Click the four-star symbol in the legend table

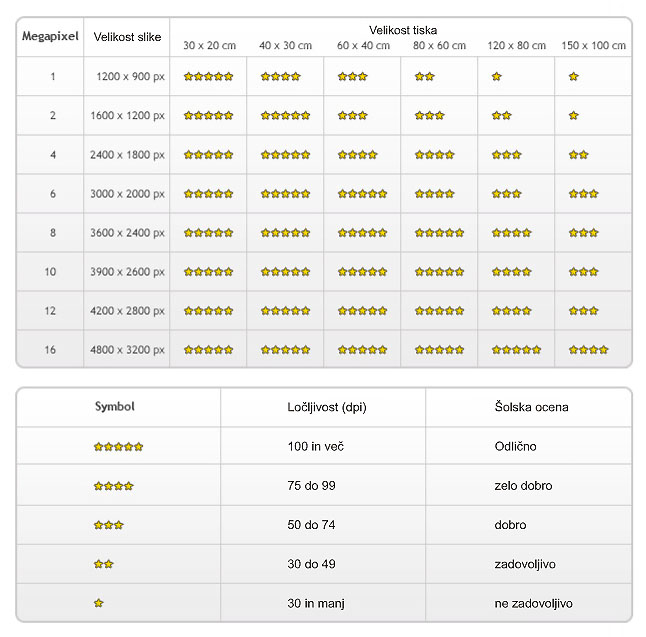click(113, 486)
